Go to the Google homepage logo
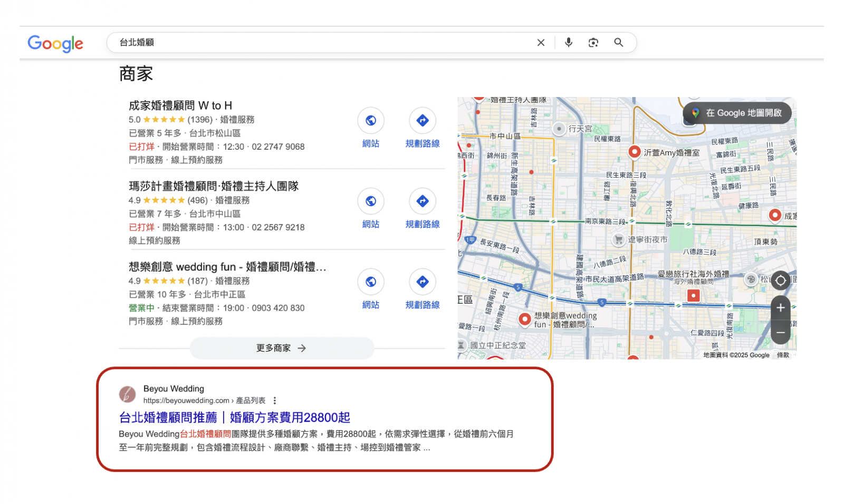 pyautogui.click(x=55, y=43)
